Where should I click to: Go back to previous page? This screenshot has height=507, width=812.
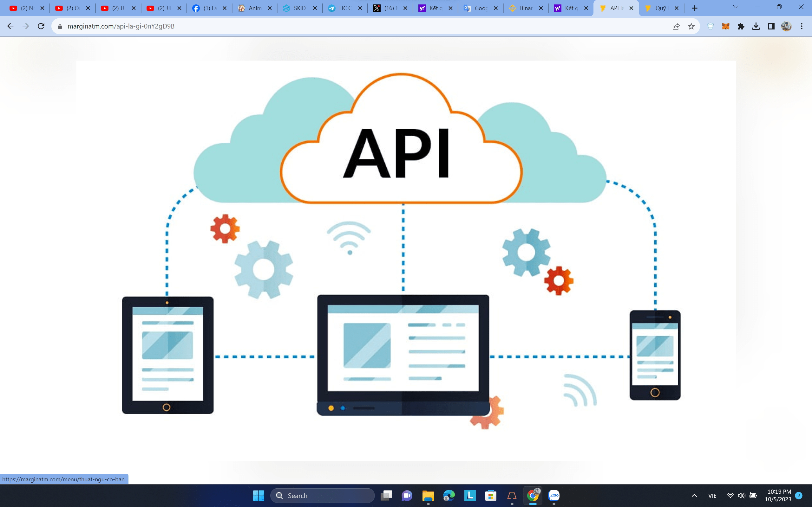pos(10,26)
